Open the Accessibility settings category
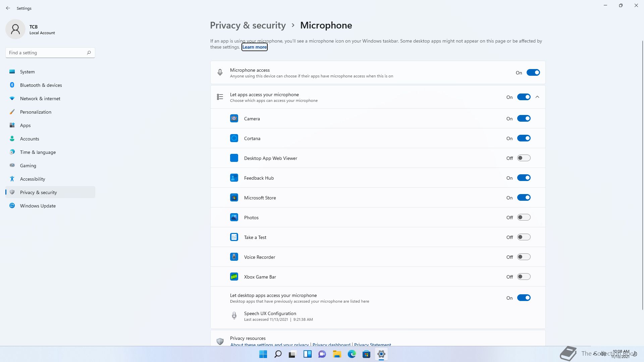Viewport: 644px width, 362px height. [33, 179]
